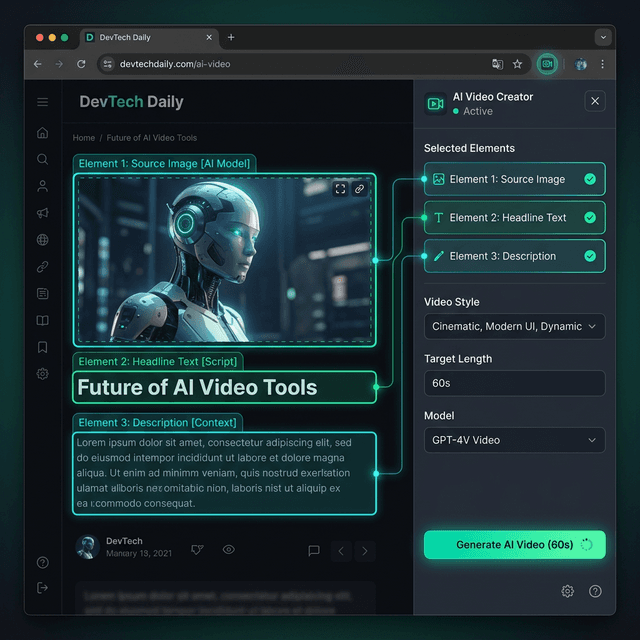Open the globe icon in the sidebar
This screenshot has width=640, height=640.
[x=42, y=240]
